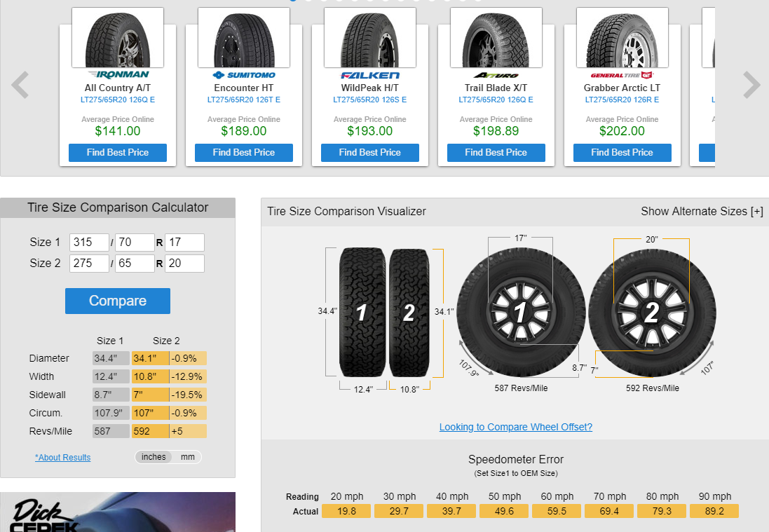Click Size 2 width field 275
The image size is (769, 532).
(89, 264)
